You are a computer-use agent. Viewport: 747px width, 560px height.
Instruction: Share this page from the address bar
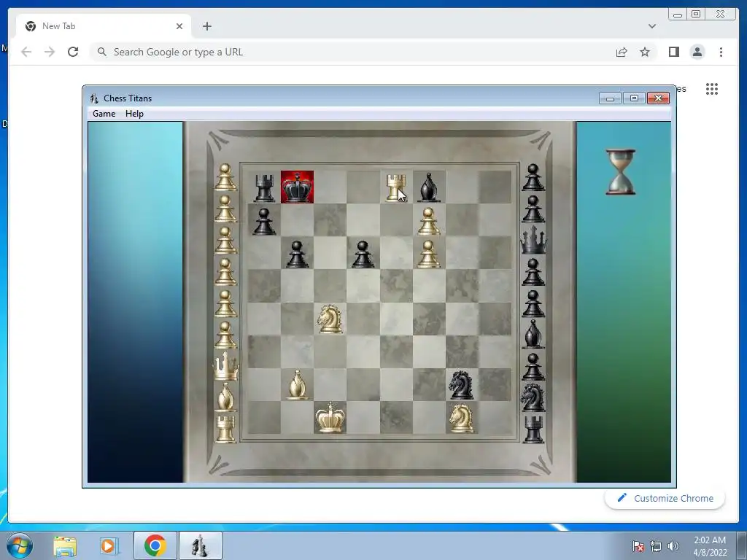point(622,52)
